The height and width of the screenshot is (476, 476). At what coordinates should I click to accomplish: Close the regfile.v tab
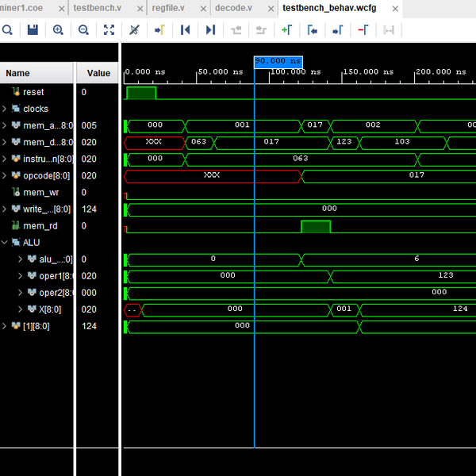click(203, 9)
